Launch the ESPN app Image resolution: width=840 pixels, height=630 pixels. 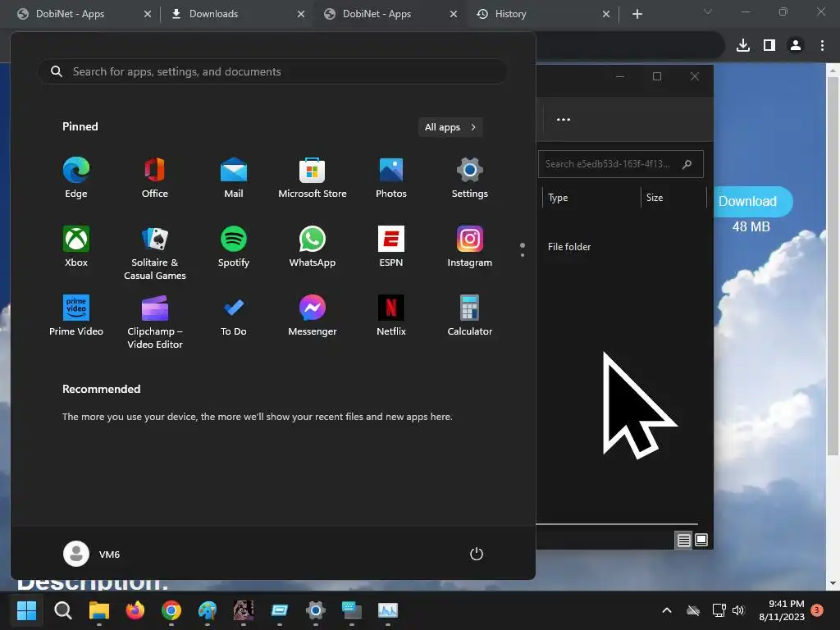[391, 247]
